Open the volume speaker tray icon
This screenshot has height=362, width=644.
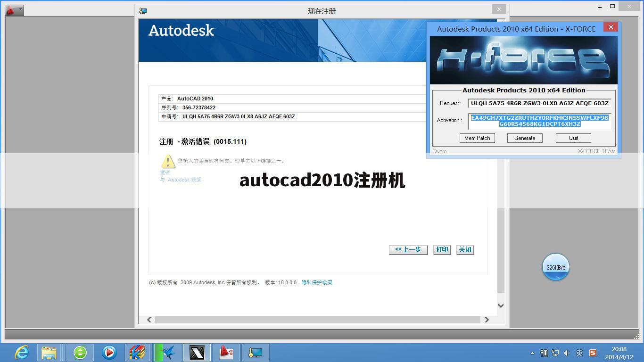tap(567, 353)
